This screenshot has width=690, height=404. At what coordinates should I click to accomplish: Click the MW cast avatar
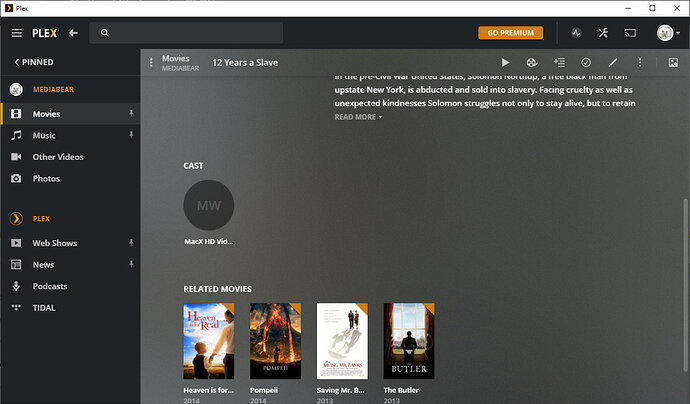(x=209, y=205)
